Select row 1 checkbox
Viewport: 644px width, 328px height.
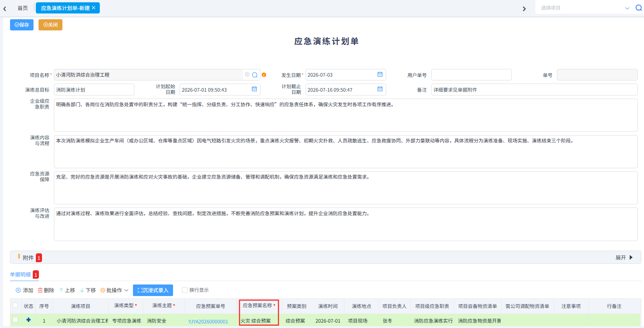15,320
